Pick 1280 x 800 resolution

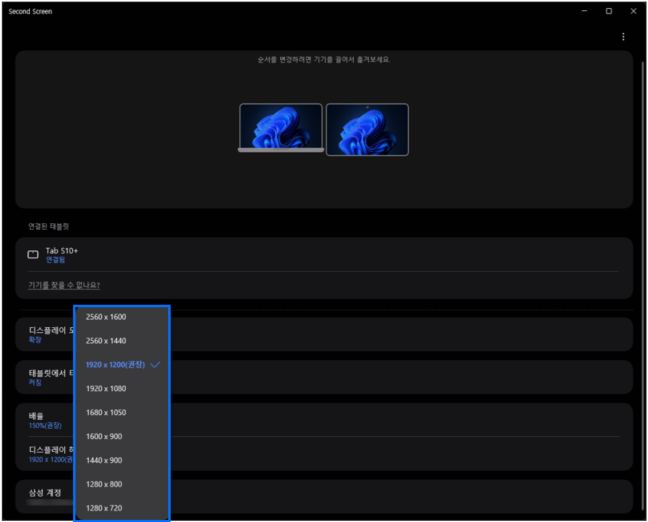105,485
